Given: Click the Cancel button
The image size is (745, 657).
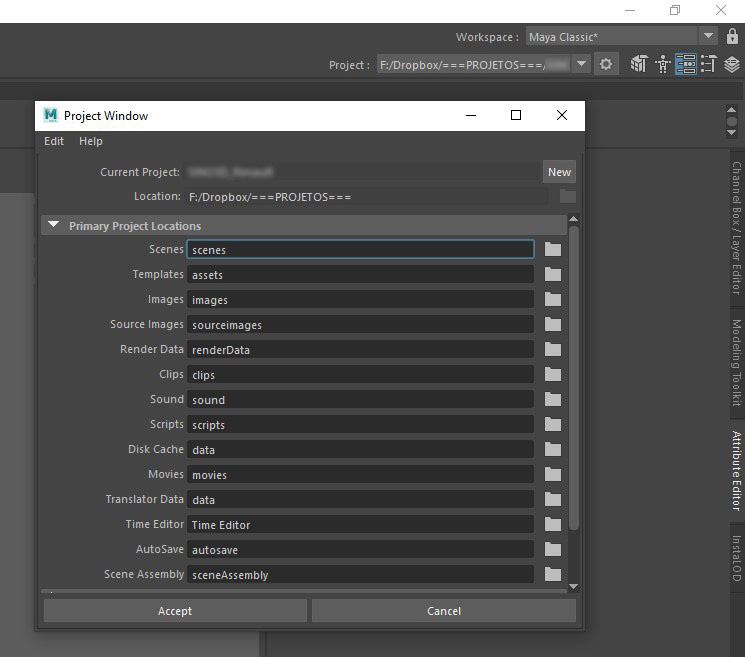Looking at the screenshot, I should pyautogui.click(x=444, y=611).
